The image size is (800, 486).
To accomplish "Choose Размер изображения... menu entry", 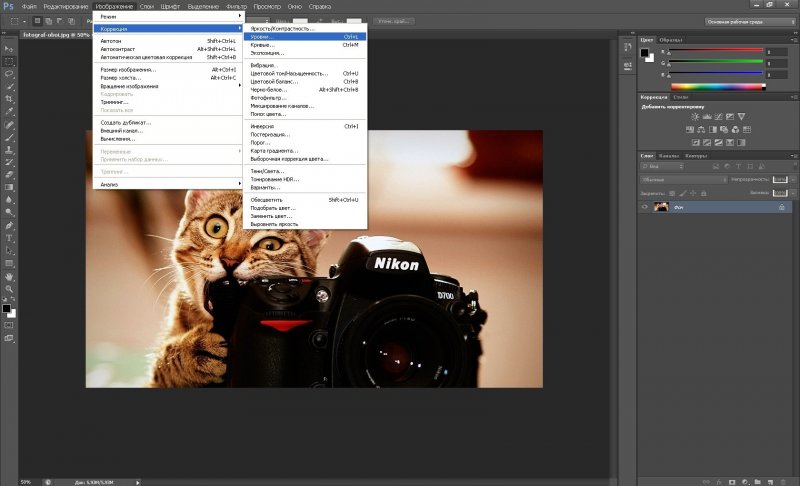I will click(168, 69).
